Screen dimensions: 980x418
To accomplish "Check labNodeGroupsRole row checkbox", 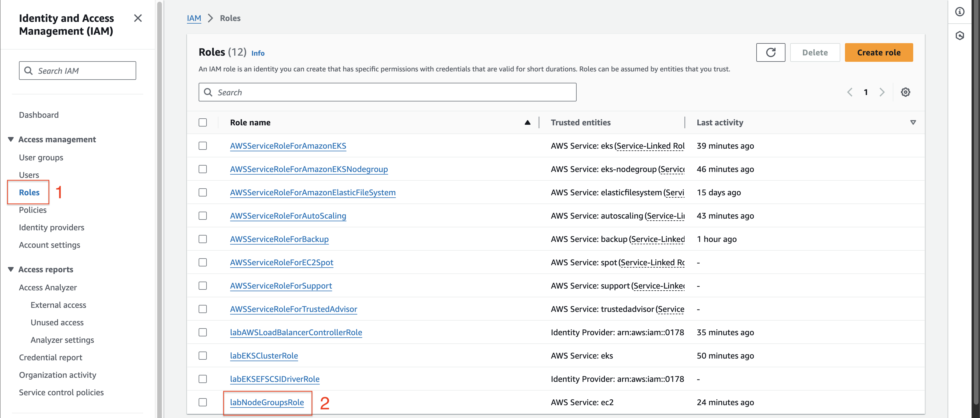I will pyautogui.click(x=203, y=402).
